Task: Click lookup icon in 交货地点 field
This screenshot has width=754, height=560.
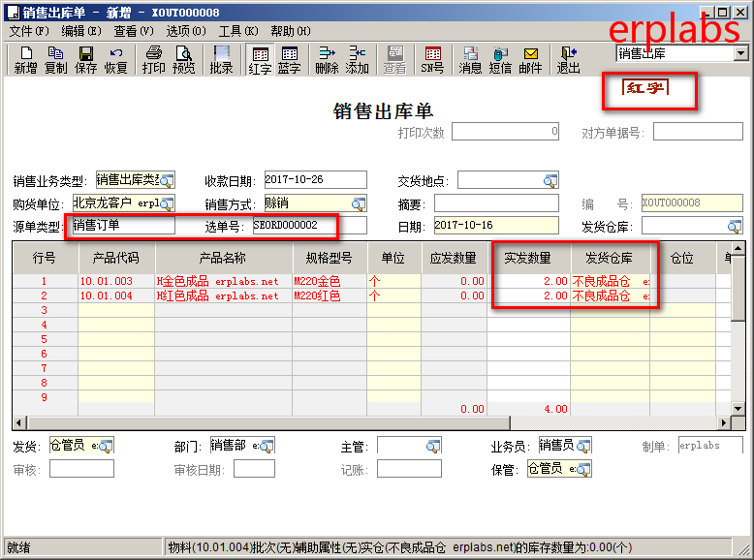Action: [x=550, y=181]
